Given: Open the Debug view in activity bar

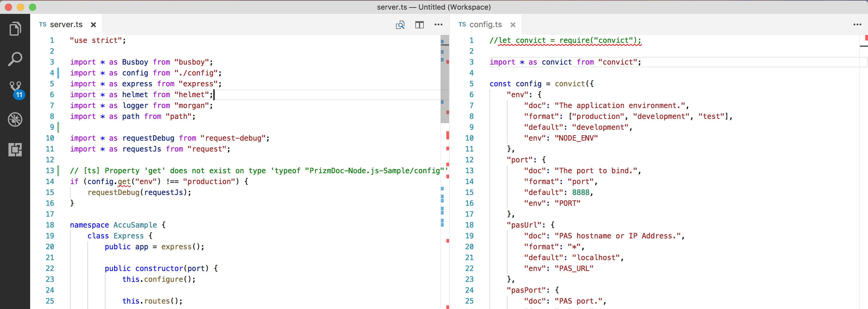Looking at the screenshot, I should pyautogui.click(x=15, y=119).
